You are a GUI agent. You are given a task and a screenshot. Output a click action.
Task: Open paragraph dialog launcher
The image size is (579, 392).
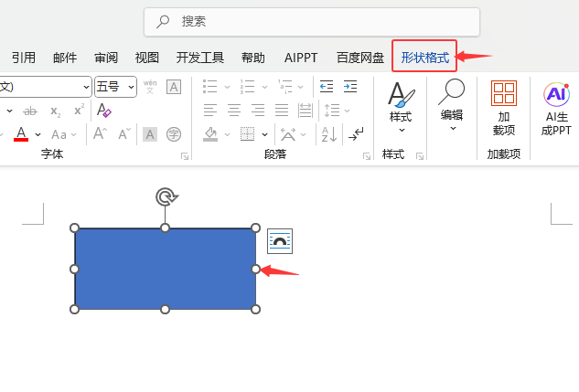tap(367, 156)
